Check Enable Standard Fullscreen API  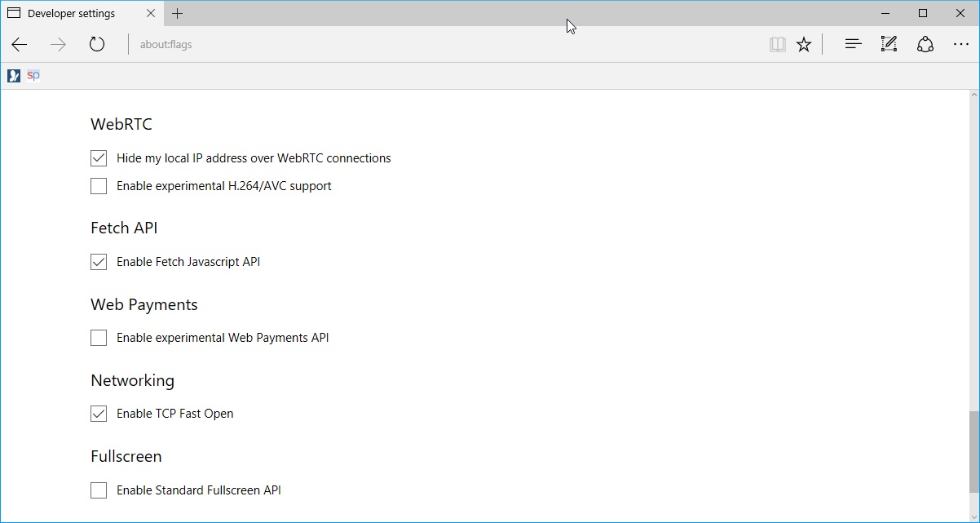(x=99, y=490)
